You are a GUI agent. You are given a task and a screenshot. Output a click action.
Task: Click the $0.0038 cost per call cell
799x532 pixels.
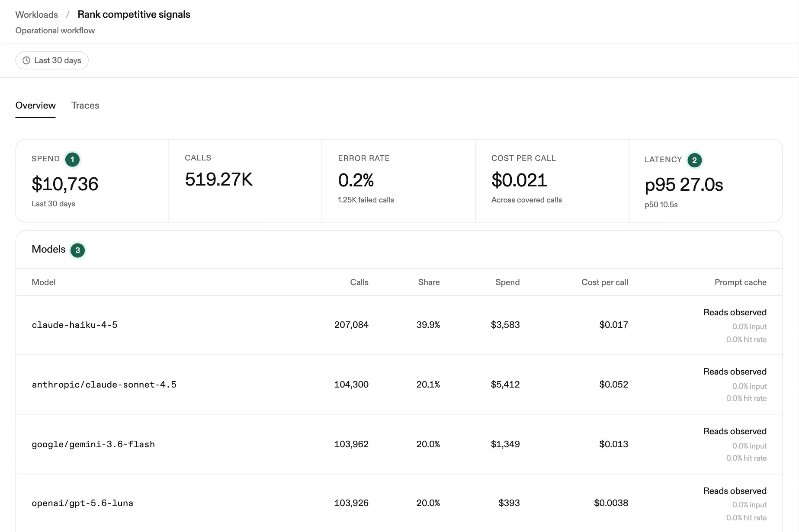coord(611,503)
